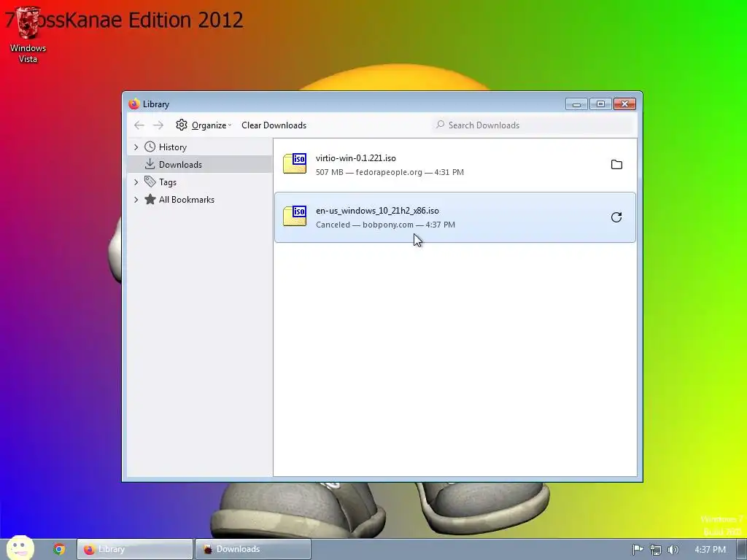747x560 pixels.
Task: Close the Library window
Action: 624,104
